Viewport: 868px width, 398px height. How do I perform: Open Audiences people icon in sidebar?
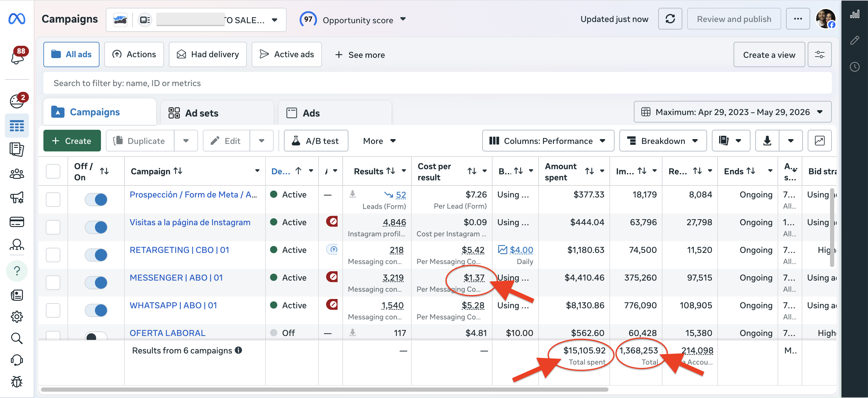17,174
